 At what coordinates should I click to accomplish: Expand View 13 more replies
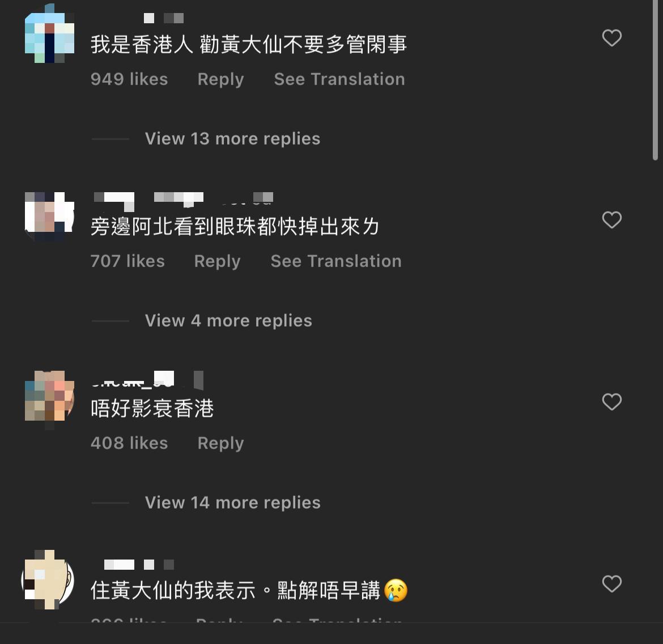(232, 139)
